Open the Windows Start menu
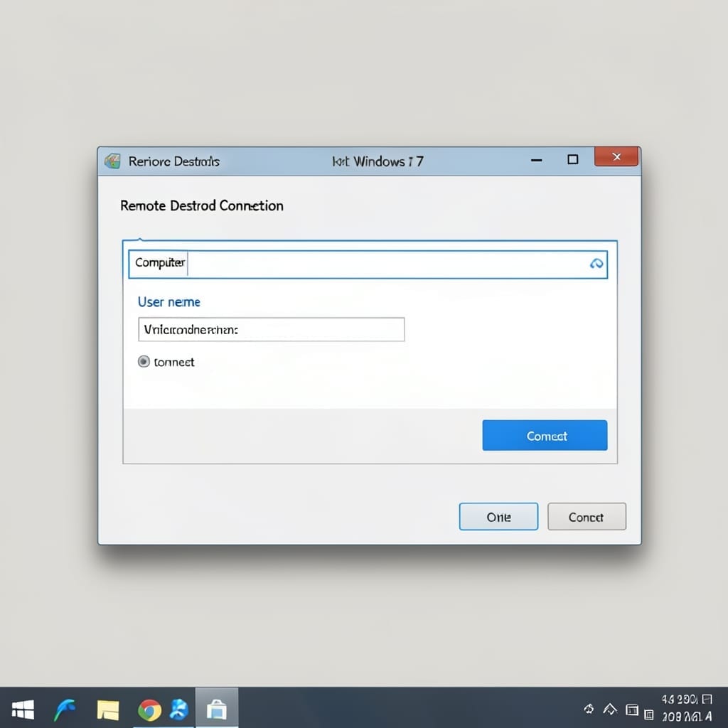The width and height of the screenshot is (728, 728). tap(23, 710)
